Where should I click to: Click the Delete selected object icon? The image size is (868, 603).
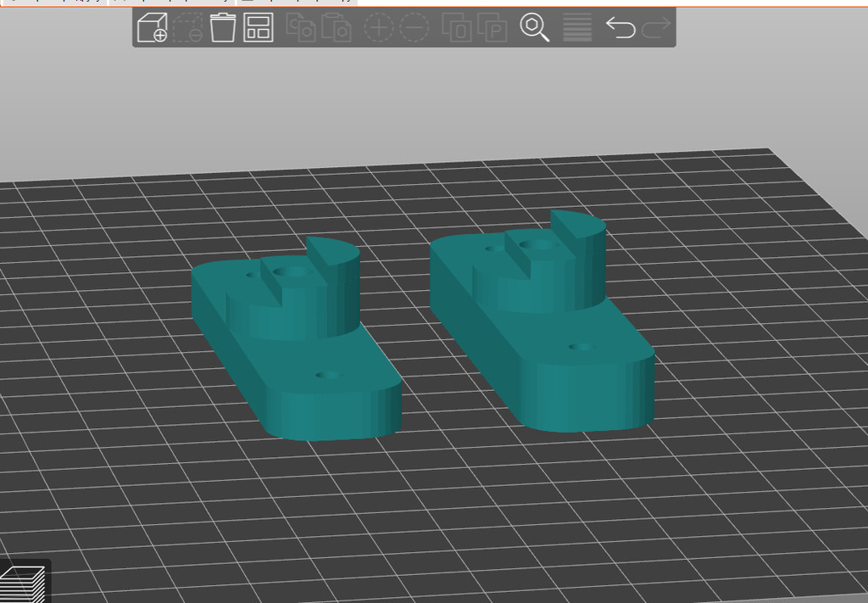click(x=188, y=27)
